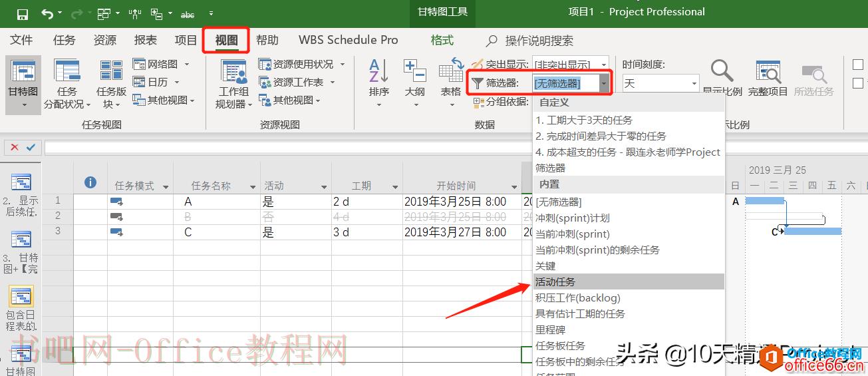The image size is (868, 376).
Task: Select filter '关键' from list
Action: click(629, 266)
